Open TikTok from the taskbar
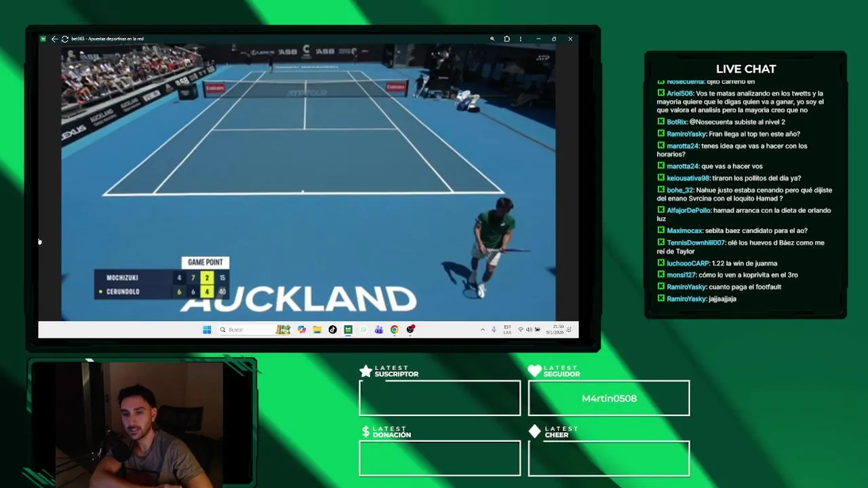The image size is (868, 488). (332, 329)
